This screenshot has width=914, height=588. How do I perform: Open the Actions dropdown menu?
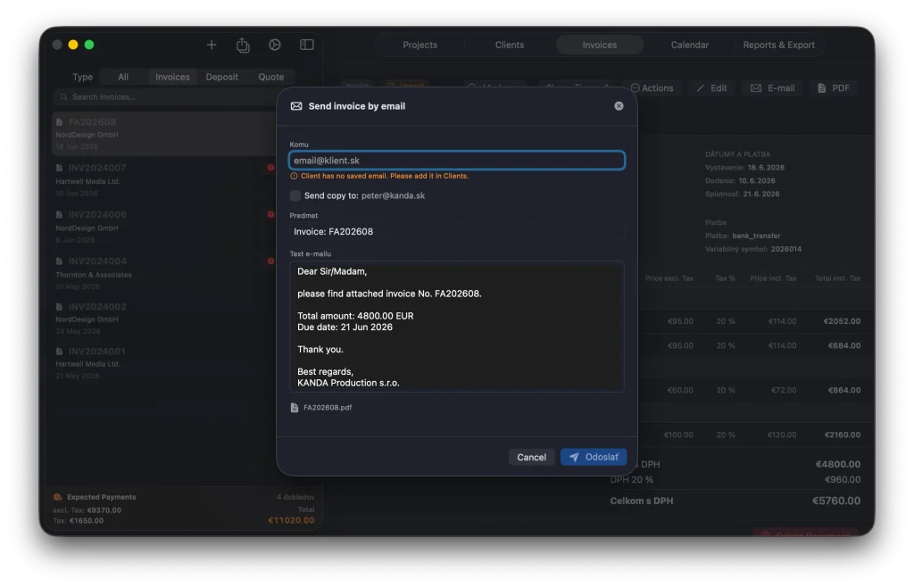(x=652, y=88)
